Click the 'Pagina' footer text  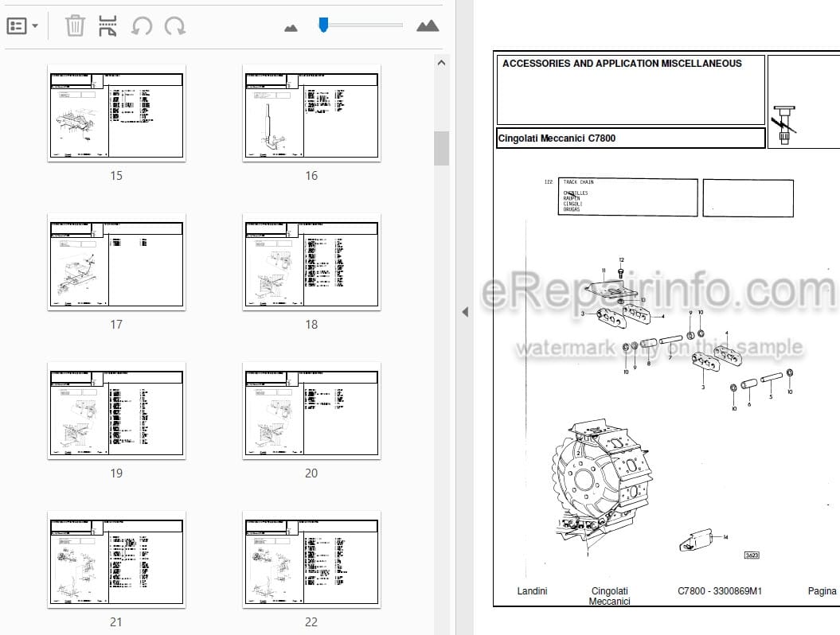point(822,591)
